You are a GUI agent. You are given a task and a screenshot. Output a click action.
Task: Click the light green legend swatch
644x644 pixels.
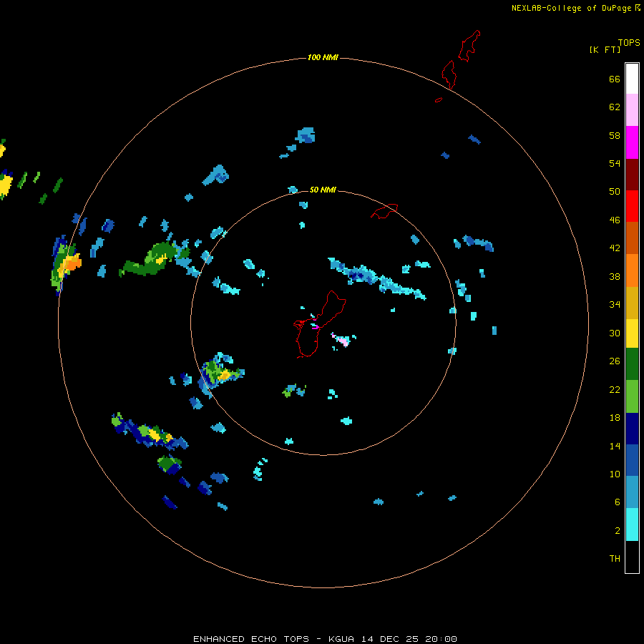click(632, 396)
